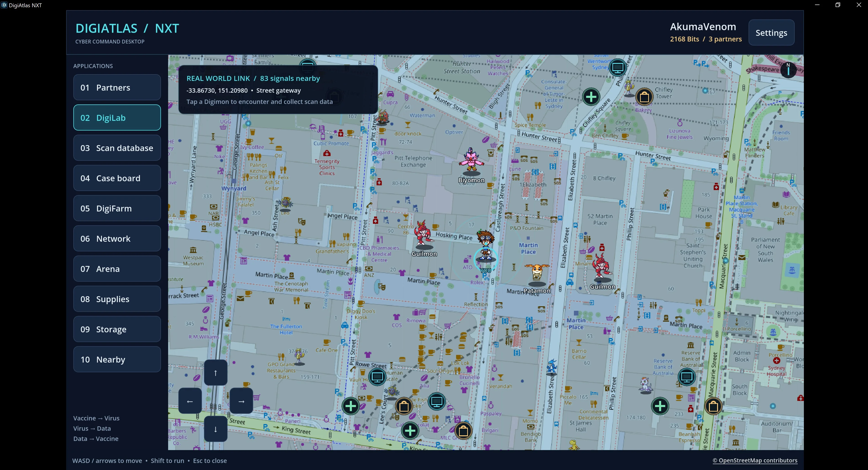Click the 'Street gateway' label
Viewport: 868px width, 470px height.
pos(278,91)
